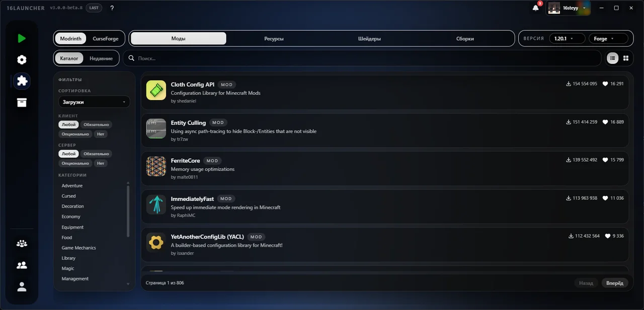
Task: Open Entity Culling mod thumbnail
Action: 156,128
